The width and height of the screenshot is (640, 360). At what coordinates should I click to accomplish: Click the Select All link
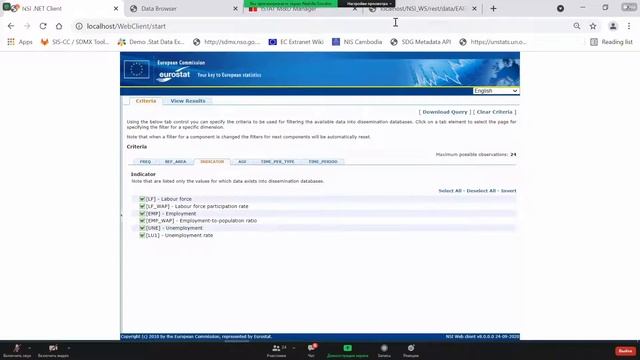[x=450, y=191]
